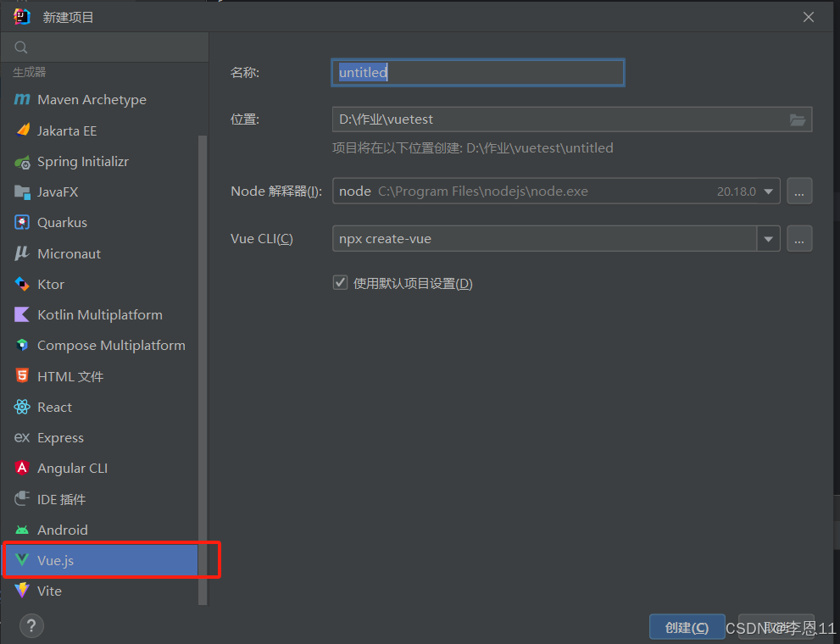
Task: Select the Jakarta EE list item
Action: (100, 130)
